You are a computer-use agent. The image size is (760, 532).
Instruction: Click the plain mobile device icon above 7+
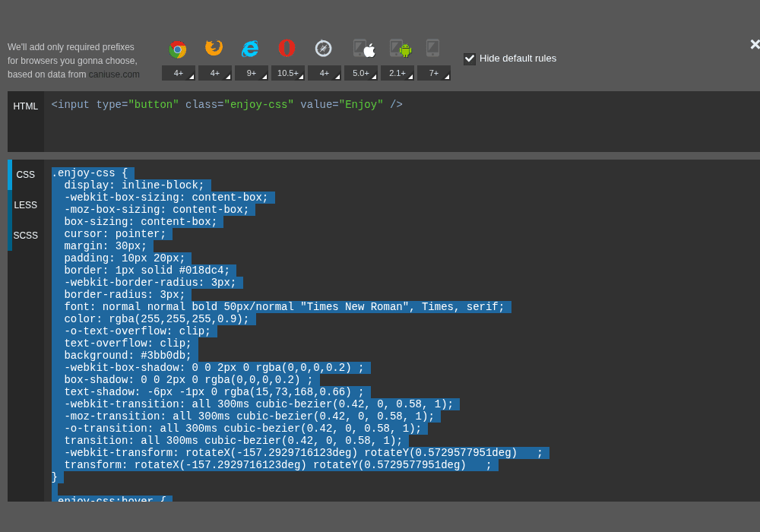pyautogui.click(x=433, y=48)
